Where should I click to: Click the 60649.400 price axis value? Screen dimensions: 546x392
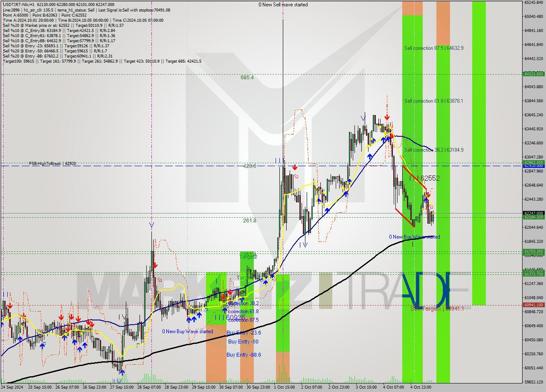tap(534, 326)
